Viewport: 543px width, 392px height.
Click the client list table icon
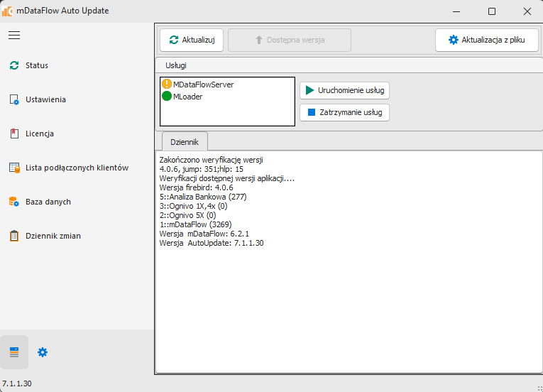[x=14, y=168]
